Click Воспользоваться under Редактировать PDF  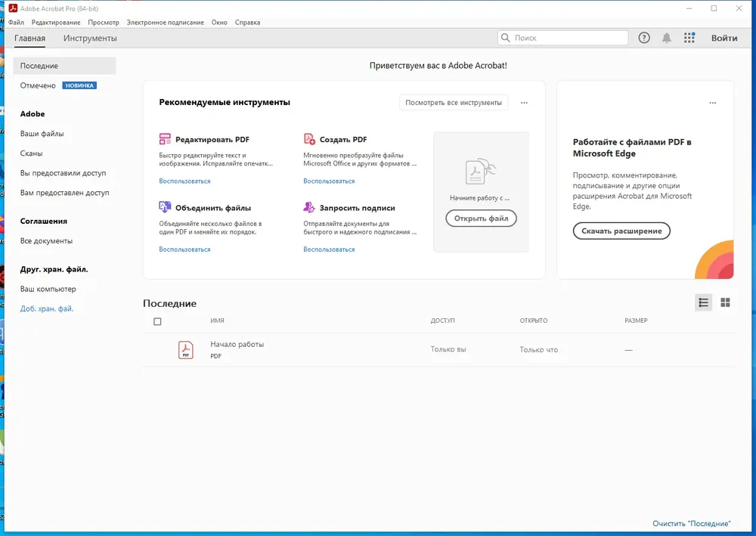click(184, 181)
